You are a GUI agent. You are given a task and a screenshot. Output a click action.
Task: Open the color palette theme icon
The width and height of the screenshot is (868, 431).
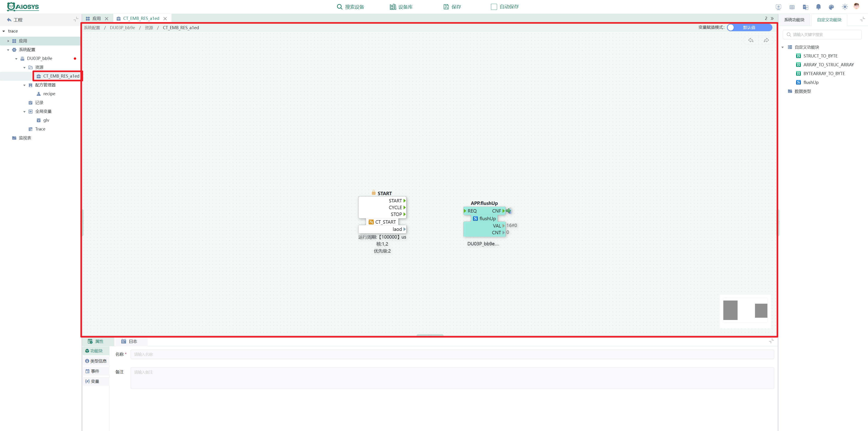831,7
